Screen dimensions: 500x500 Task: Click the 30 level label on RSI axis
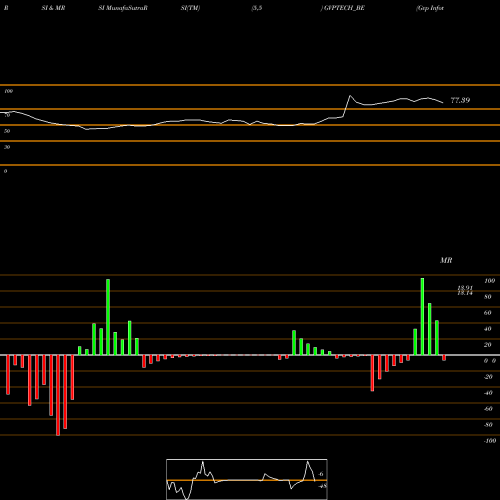tap(7, 147)
